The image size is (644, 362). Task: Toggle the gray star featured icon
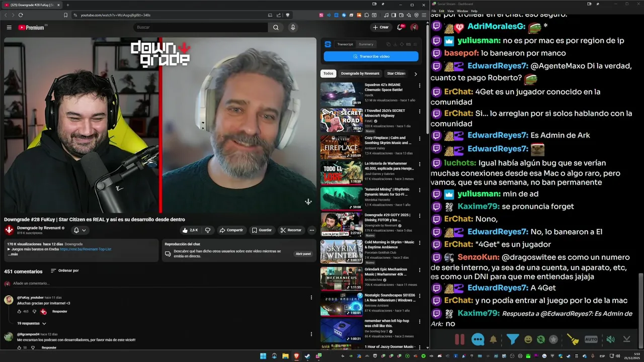pyautogui.click(x=553, y=339)
